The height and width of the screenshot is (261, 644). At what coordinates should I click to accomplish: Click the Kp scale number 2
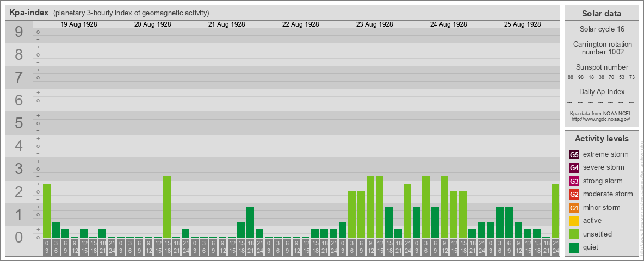point(19,191)
